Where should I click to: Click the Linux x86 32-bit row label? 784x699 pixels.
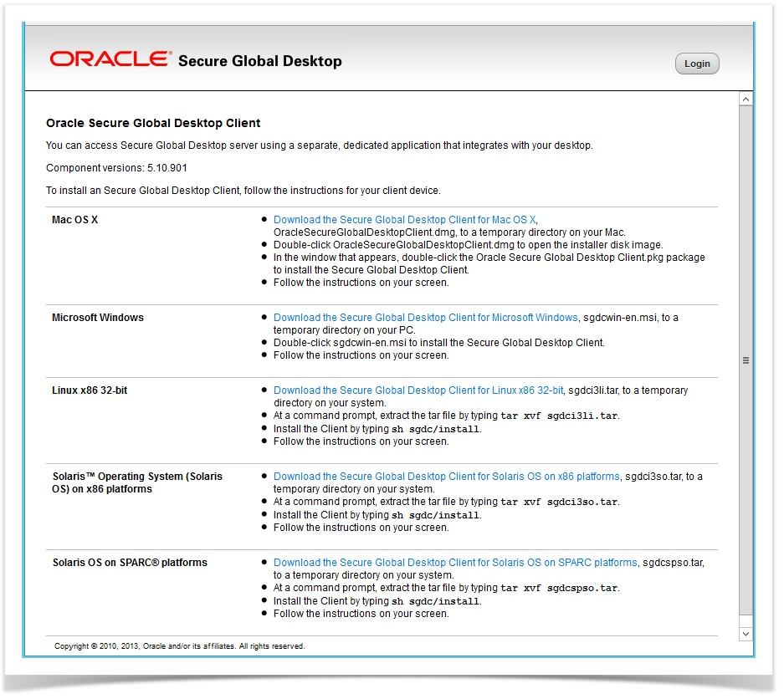coord(90,390)
